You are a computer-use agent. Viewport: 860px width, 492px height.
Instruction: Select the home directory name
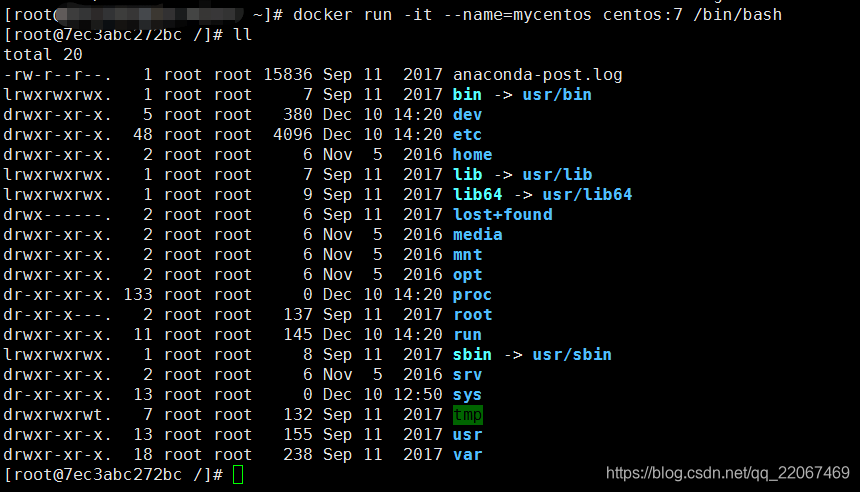(x=472, y=155)
